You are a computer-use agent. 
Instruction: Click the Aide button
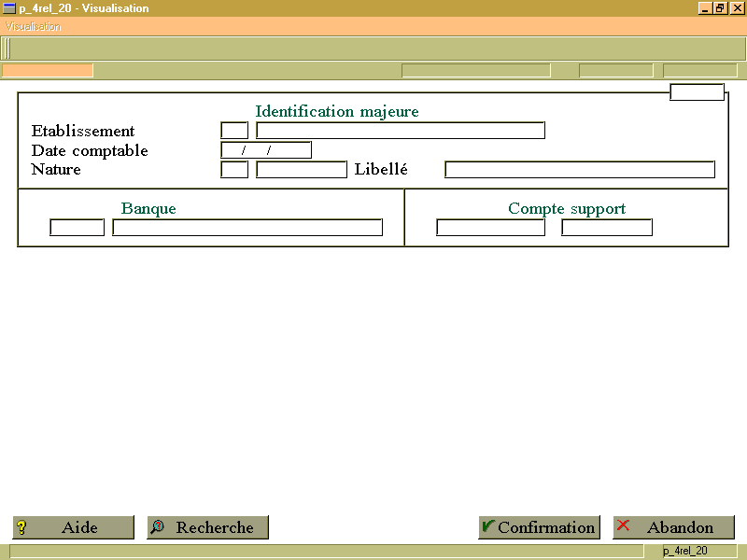(x=74, y=527)
